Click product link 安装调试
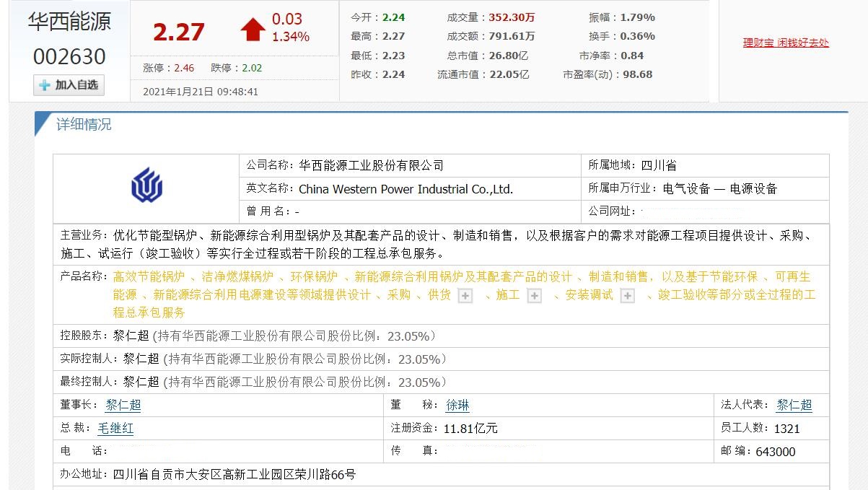Image resolution: width=868 pixels, height=490 pixels. coord(589,294)
